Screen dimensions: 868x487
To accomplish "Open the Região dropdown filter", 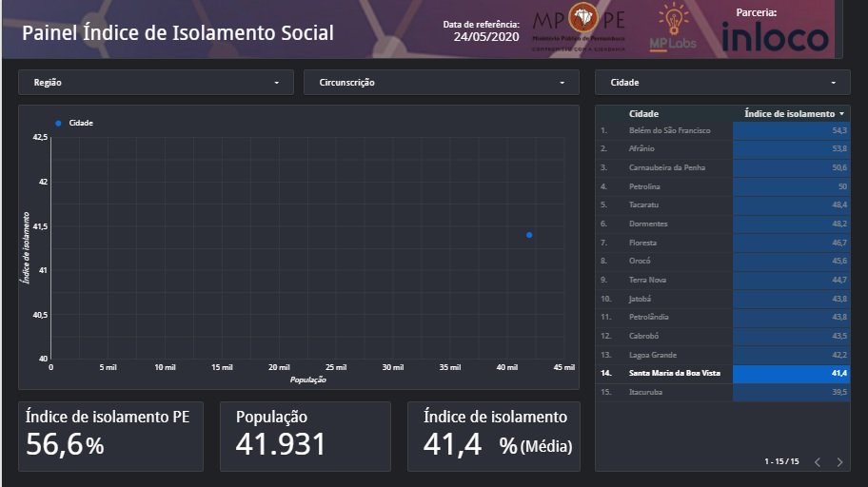I will click(156, 83).
